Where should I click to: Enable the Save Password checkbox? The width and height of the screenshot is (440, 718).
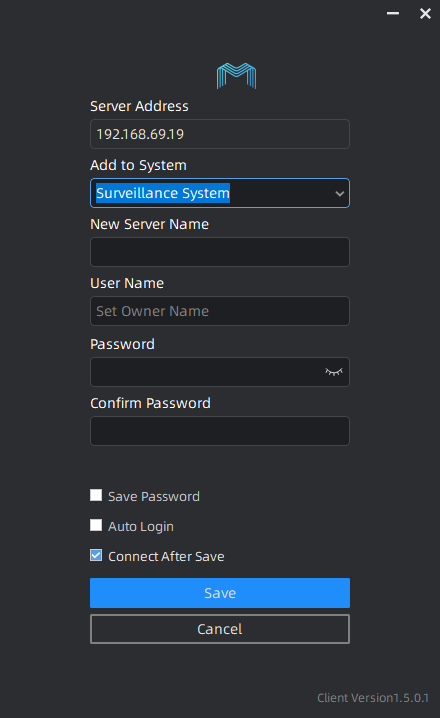pyautogui.click(x=96, y=495)
